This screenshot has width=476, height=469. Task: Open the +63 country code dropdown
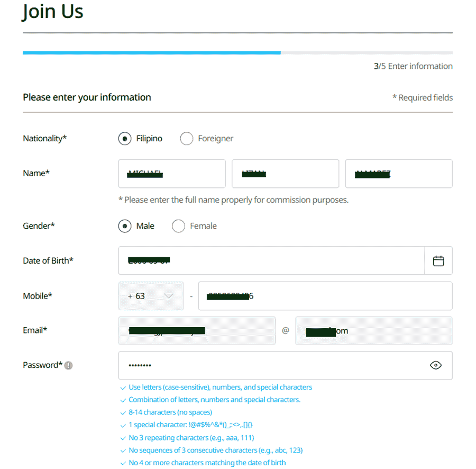[x=151, y=296]
